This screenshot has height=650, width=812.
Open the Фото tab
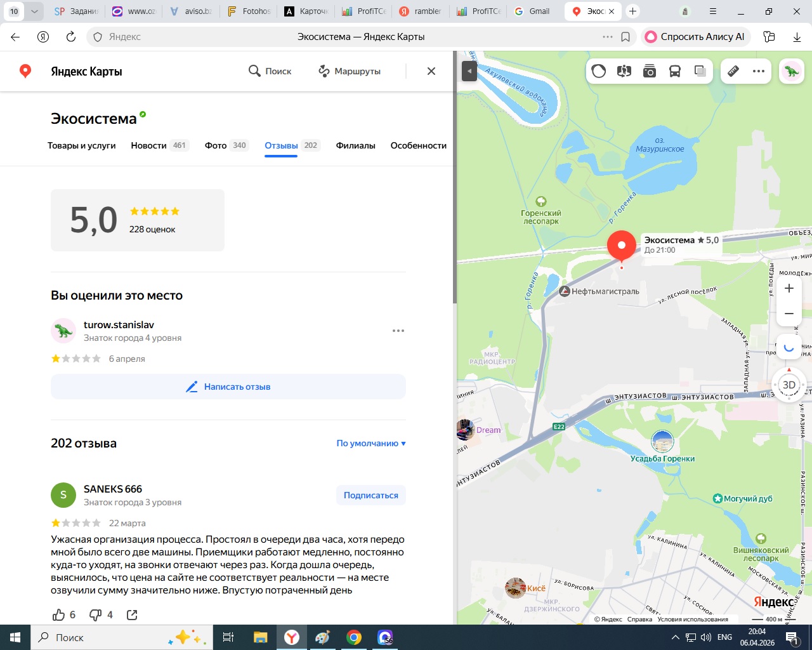(226, 145)
